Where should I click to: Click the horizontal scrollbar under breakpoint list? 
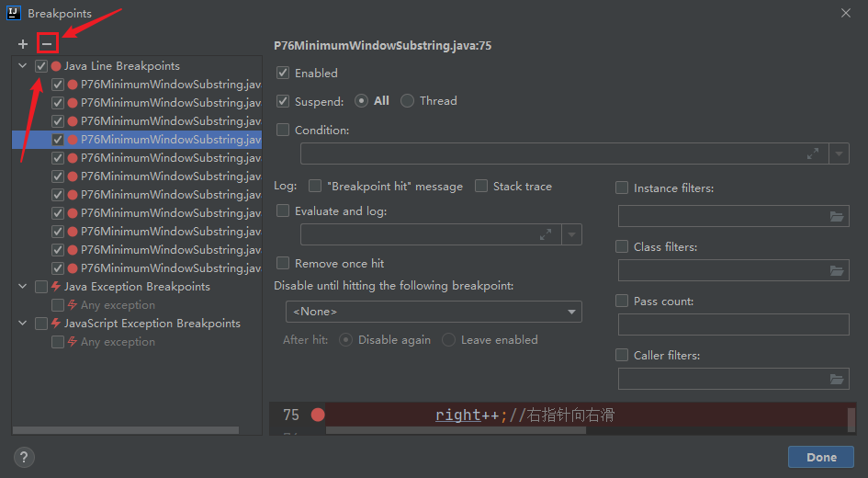(x=125, y=429)
